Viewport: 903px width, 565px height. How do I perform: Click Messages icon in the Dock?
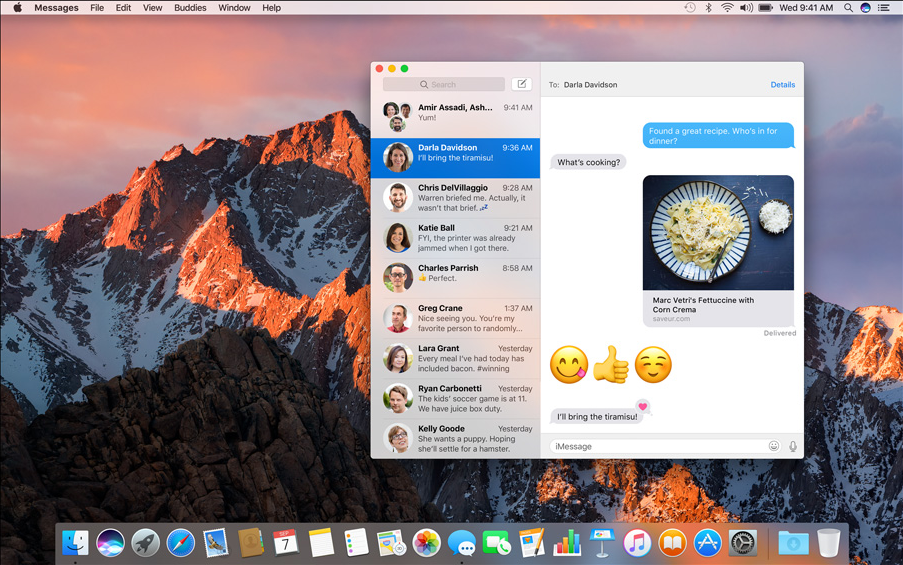click(x=461, y=543)
